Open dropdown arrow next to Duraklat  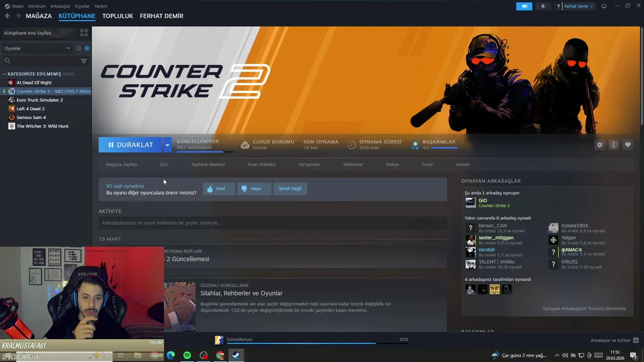tap(167, 145)
